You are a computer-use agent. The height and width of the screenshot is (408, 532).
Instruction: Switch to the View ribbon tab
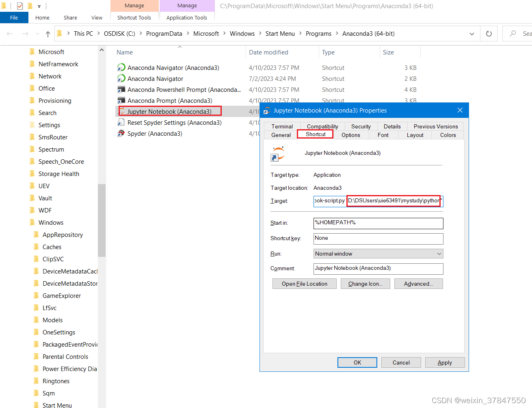pyautogui.click(x=97, y=17)
